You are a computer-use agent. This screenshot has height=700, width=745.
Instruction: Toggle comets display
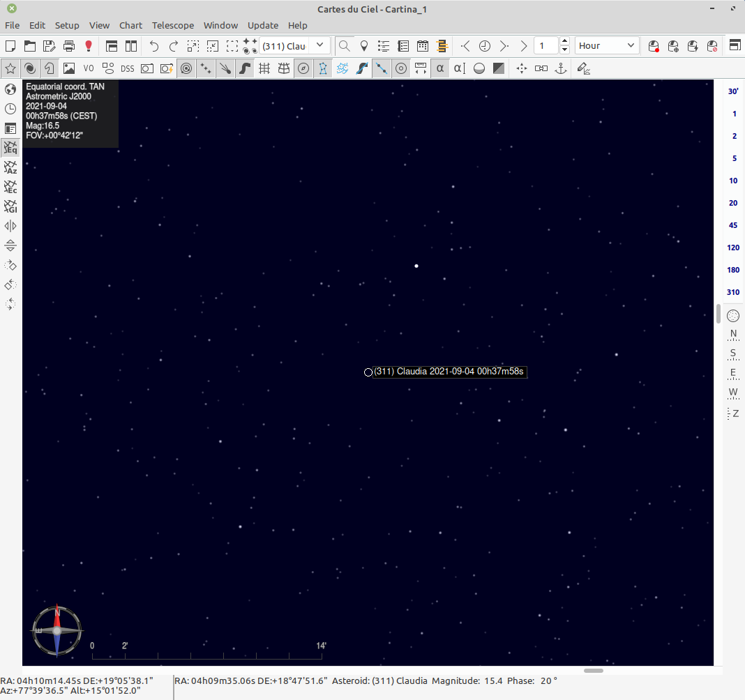(225, 69)
